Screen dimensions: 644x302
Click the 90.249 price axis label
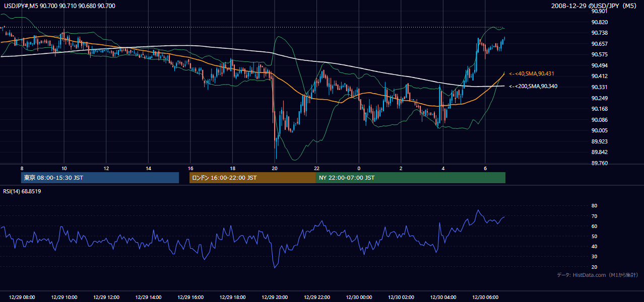(x=600, y=98)
